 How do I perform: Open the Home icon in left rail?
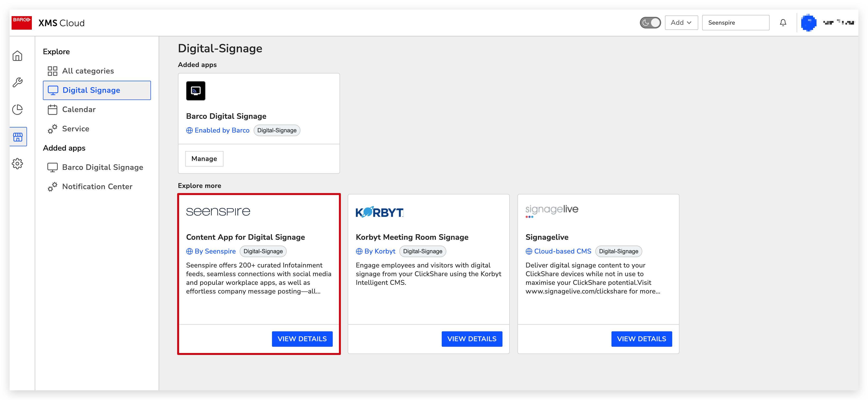18,56
